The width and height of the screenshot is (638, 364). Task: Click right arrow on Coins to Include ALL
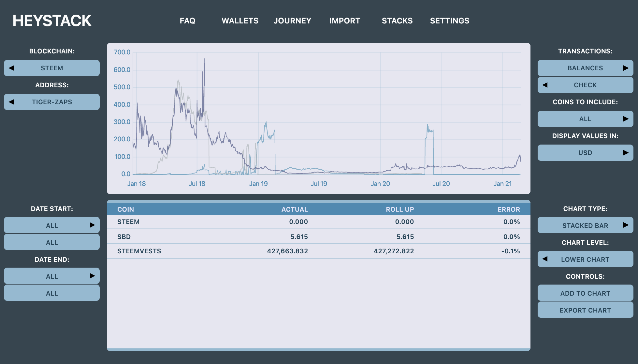pos(626,119)
